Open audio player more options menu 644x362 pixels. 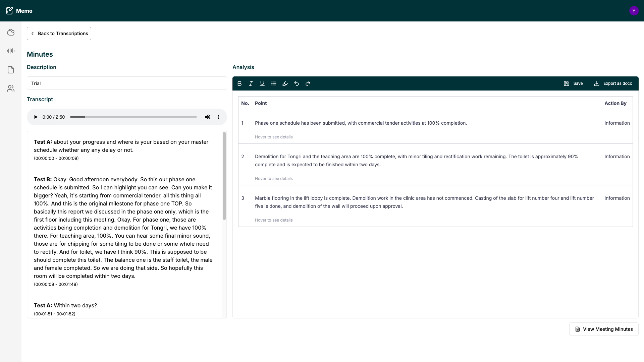coord(218,117)
